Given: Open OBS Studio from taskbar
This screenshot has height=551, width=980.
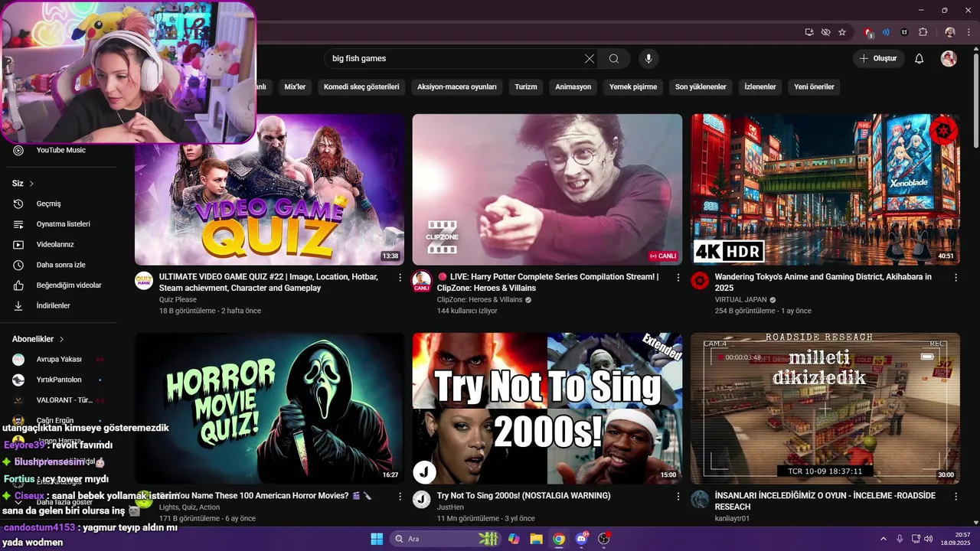Looking at the screenshot, I should click(604, 539).
